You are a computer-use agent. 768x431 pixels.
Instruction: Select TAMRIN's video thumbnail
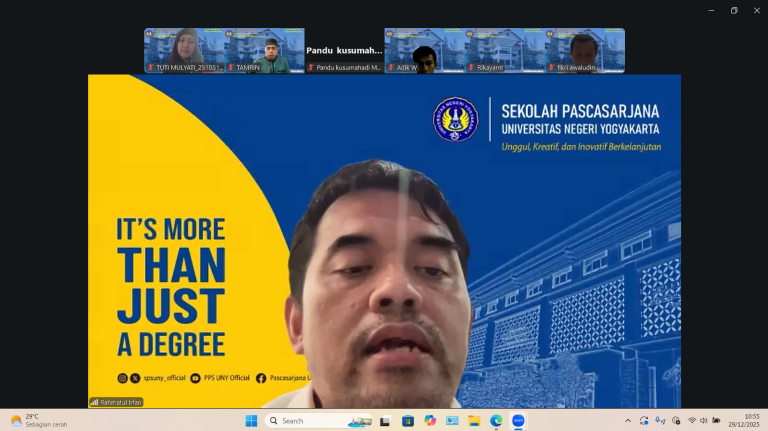264,50
